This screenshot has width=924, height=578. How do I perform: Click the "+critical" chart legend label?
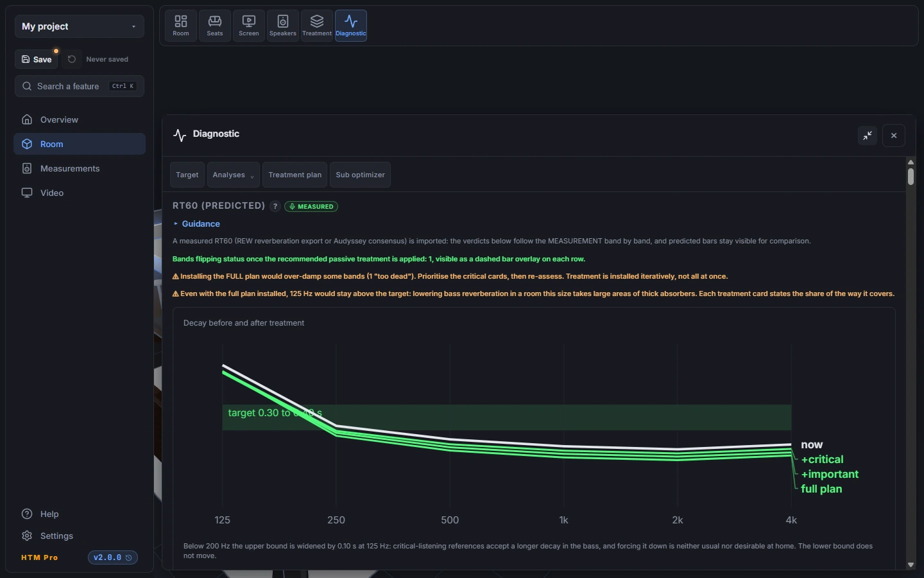click(822, 459)
